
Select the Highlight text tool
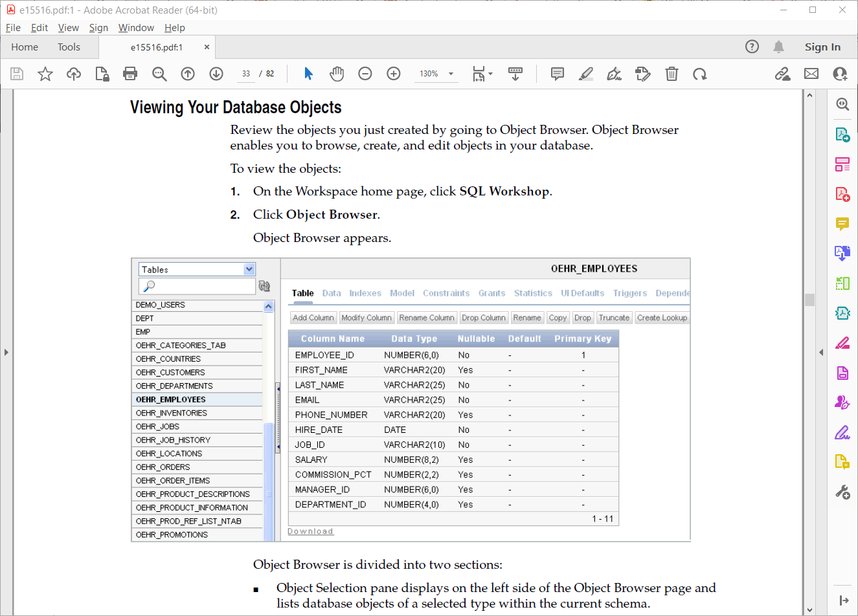[x=586, y=74]
